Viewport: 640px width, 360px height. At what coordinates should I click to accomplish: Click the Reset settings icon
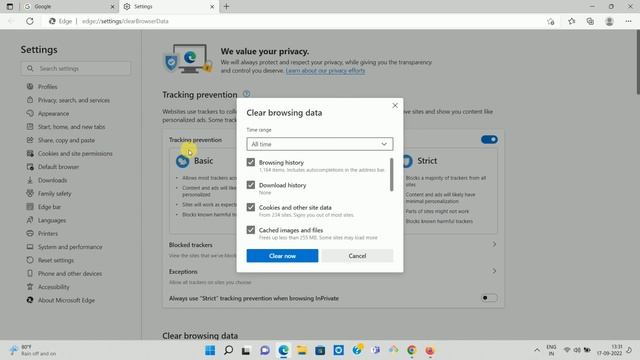30,260
